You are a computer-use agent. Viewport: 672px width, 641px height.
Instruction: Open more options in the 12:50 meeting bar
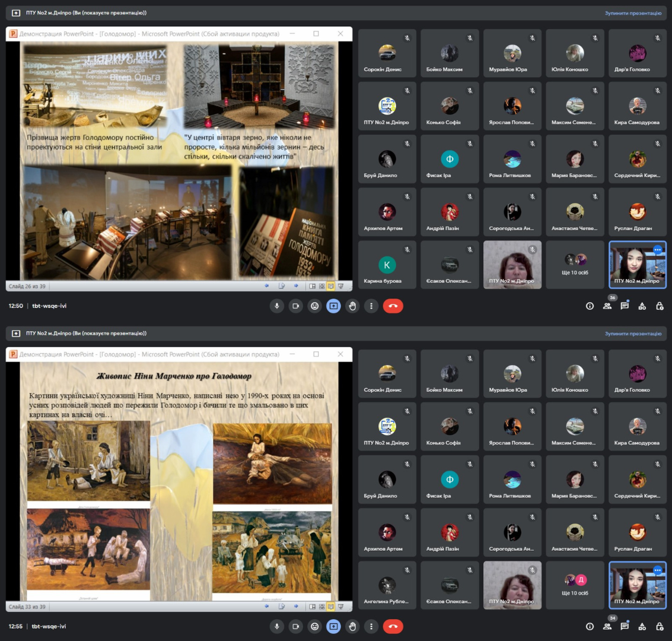[371, 306]
